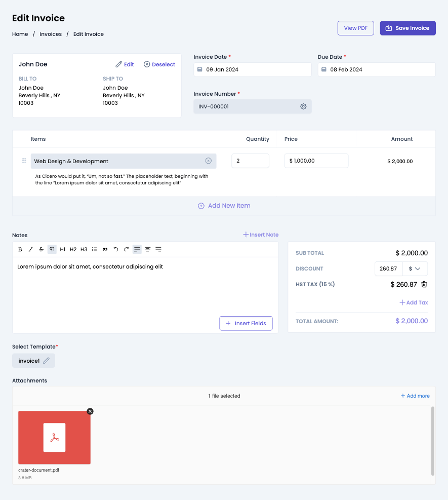Click Insert Note link
Image resolution: width=448 pixels, height=500 pixels.
point(261,235)
